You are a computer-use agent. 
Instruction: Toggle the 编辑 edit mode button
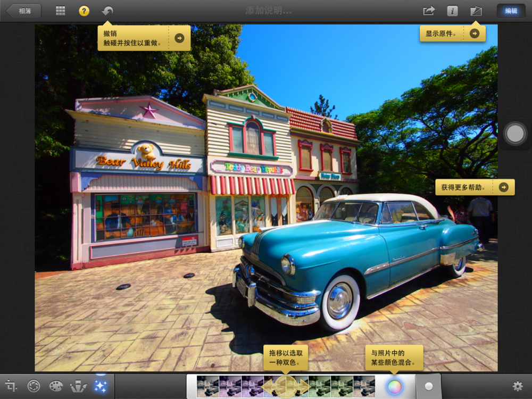pyautogui.click(x=511, y=11)
